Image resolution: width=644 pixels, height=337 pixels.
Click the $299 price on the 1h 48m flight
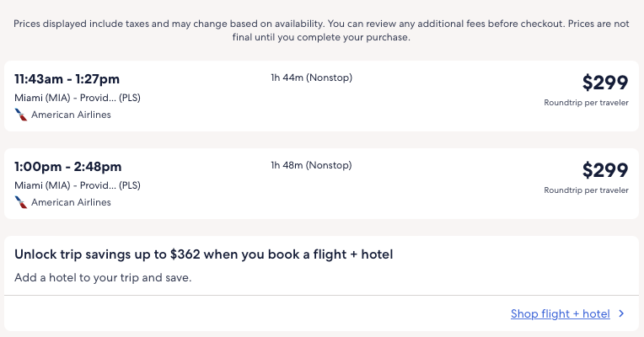[605, 170]
